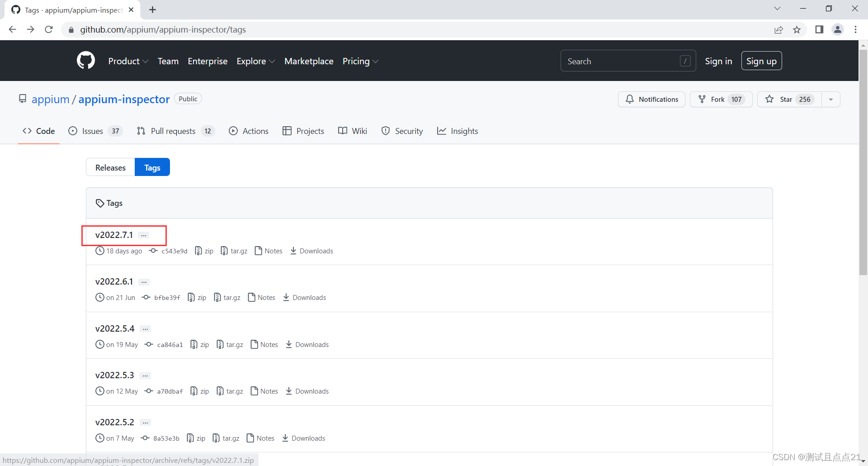Click the GitHub Octocat logo
This screenshot has height=466, width=868.
[x=86, y=61]
